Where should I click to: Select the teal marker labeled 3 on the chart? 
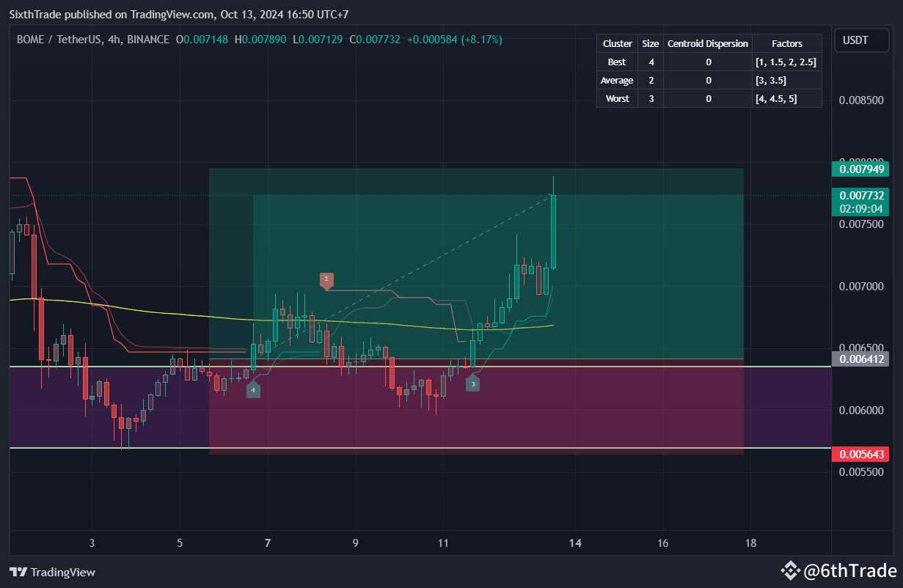(472, 383)
